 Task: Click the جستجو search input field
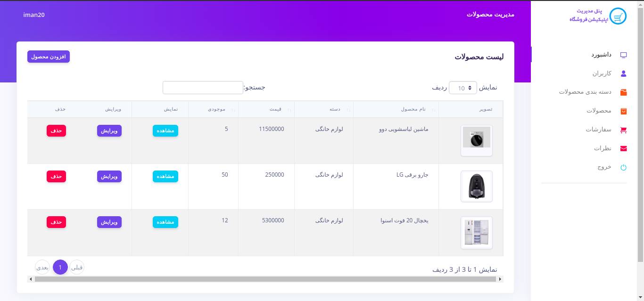click(203, 88)
